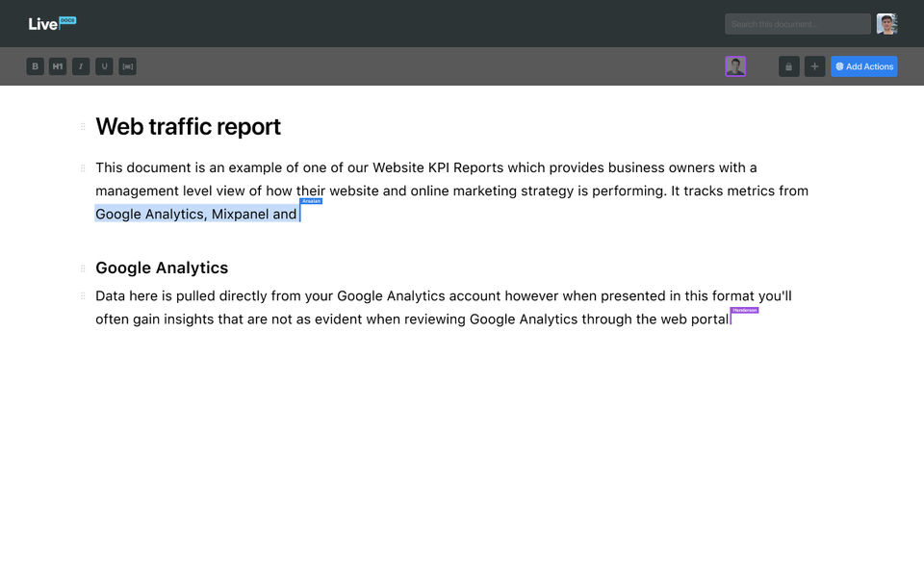Apply H1 heading style

(58, 66)
